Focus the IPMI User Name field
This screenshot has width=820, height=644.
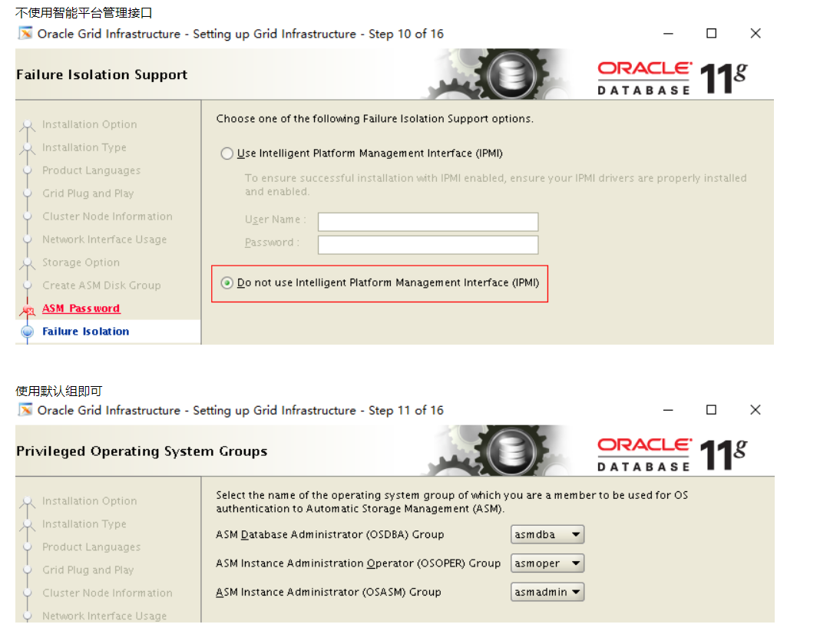click(428, 222)
